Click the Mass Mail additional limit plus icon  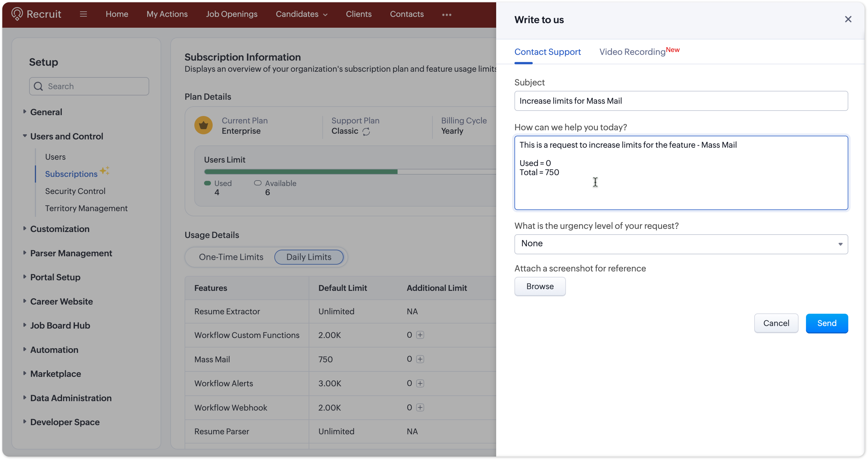coord(420,359)
